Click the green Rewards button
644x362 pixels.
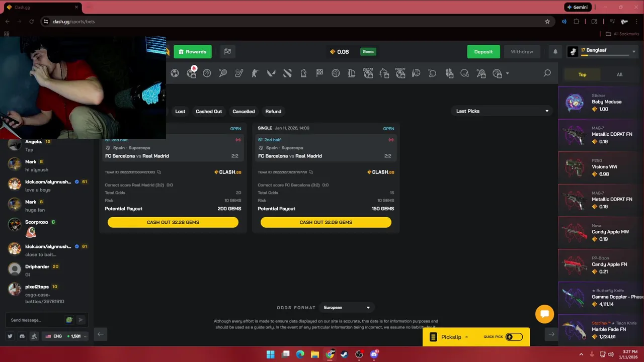[193, 52]
